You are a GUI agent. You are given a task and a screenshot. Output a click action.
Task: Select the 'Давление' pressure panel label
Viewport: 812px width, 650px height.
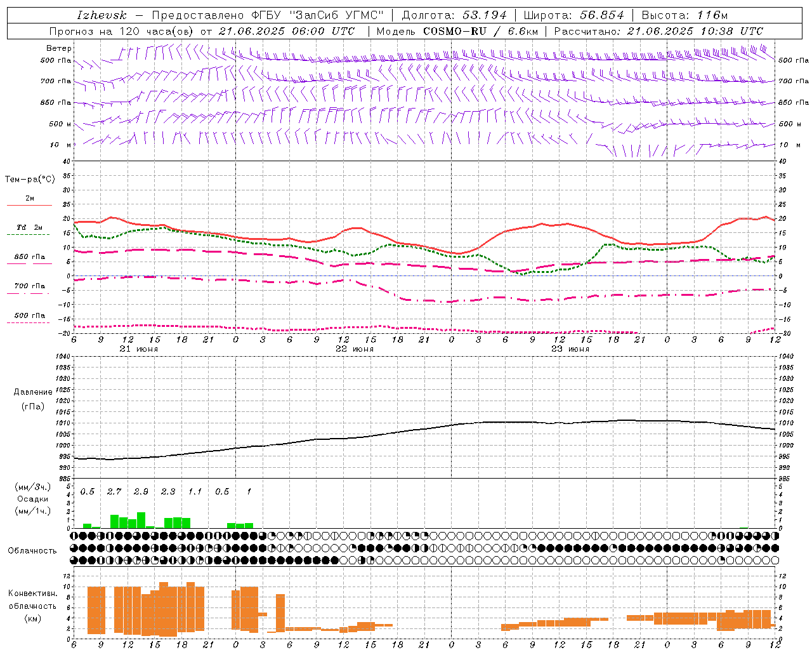[x=33, y=392]
